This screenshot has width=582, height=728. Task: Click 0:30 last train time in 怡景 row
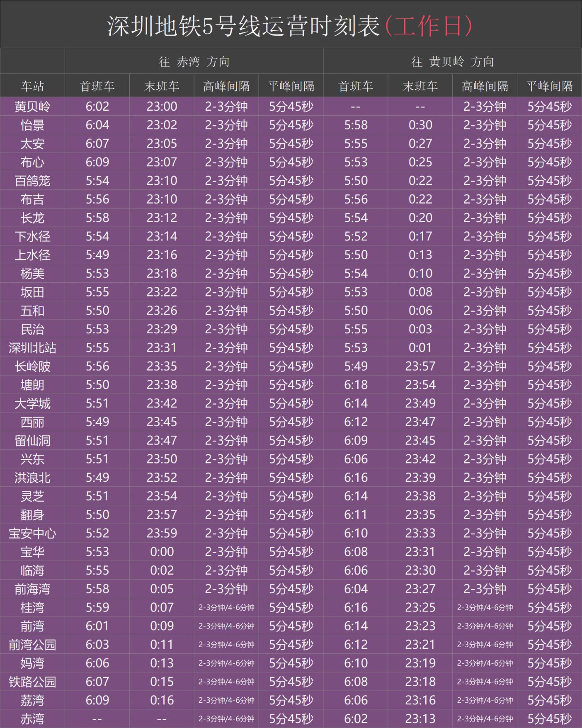point(420,125)
